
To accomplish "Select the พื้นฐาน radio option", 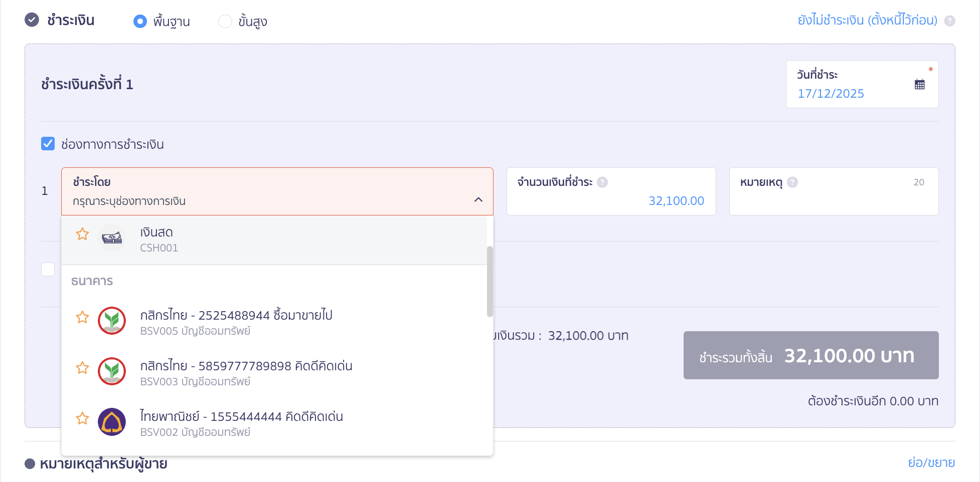I will click(x=140, y=22).
